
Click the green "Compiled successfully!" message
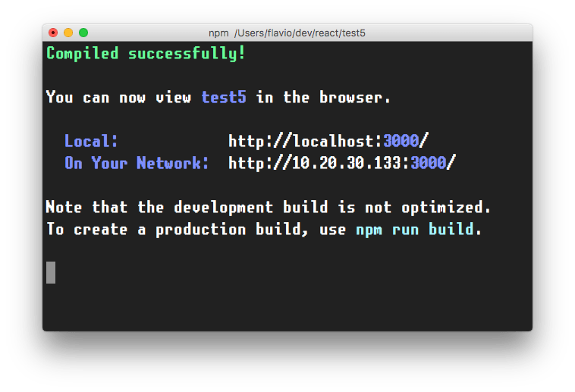(x=146, y=54)
